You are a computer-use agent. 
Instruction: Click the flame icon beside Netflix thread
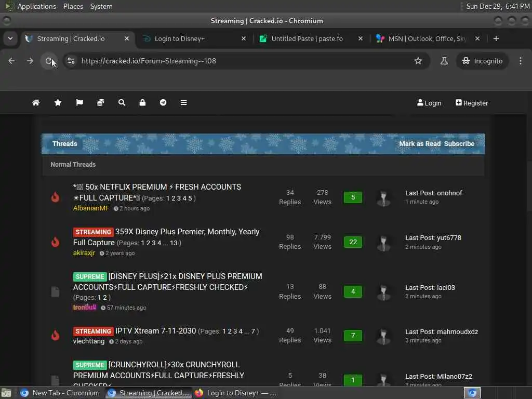(x=55, y=197)
